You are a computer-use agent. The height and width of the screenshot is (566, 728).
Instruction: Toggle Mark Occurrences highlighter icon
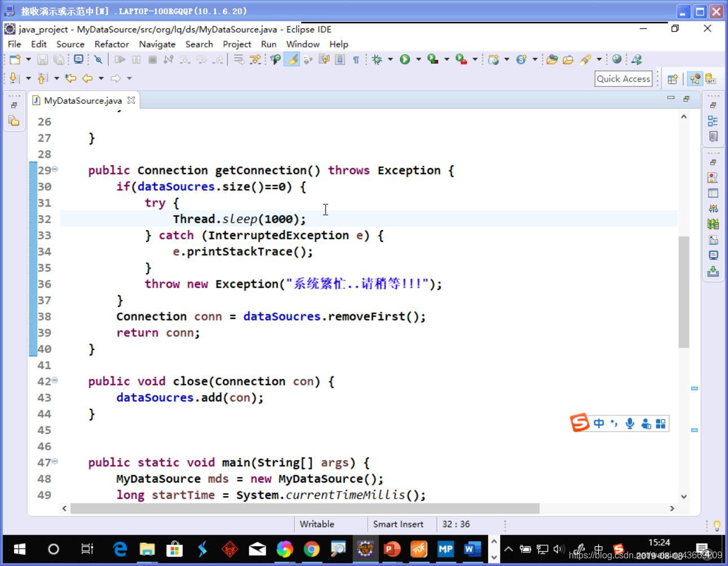[x=292, y=59]
